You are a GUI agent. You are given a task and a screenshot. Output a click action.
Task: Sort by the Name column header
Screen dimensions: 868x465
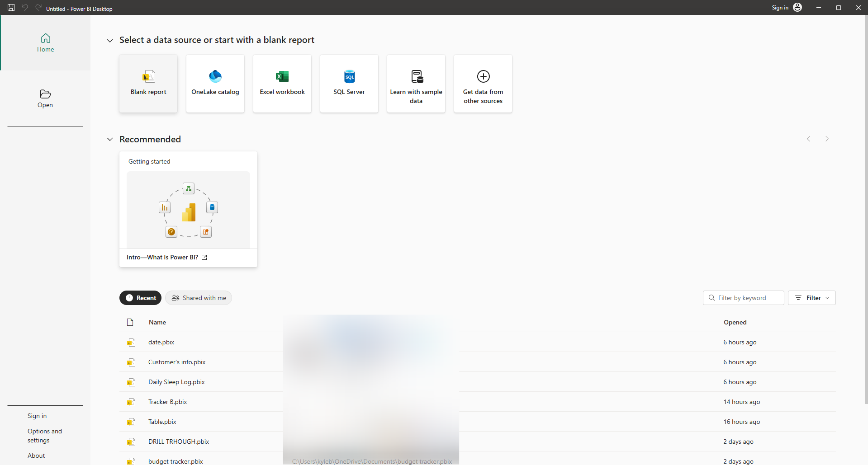[157, 322]
